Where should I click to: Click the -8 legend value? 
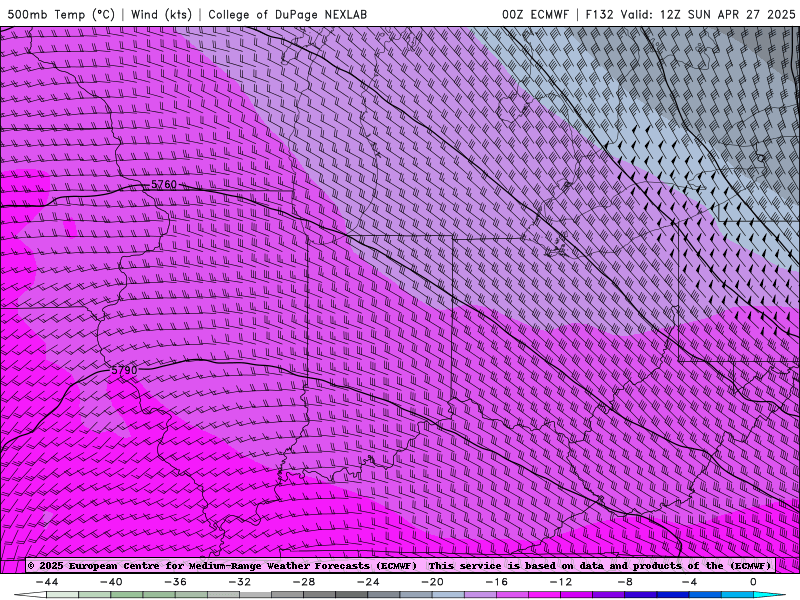(x=626, y=582)
